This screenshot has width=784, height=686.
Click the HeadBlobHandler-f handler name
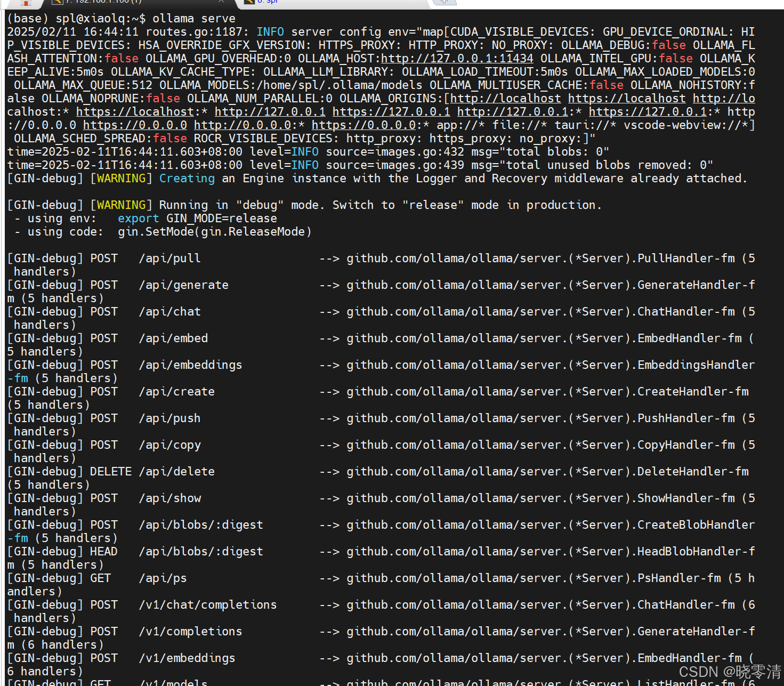(x=696, y=552)
